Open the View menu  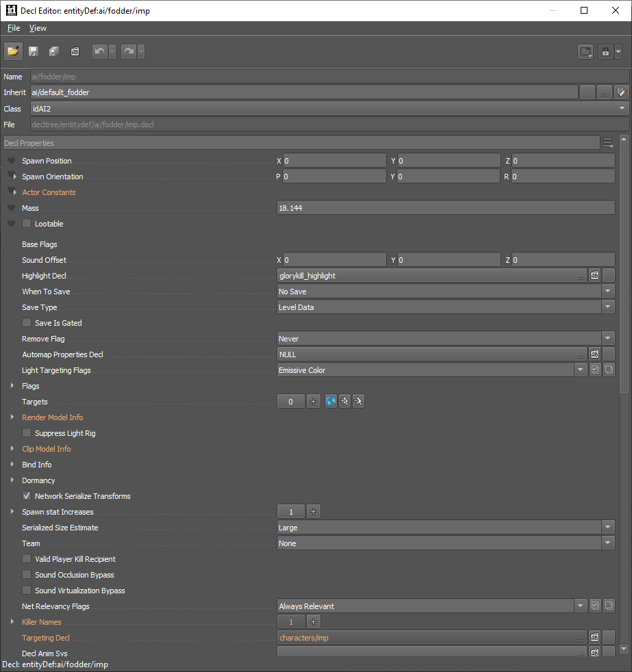(x=38, y=28)
